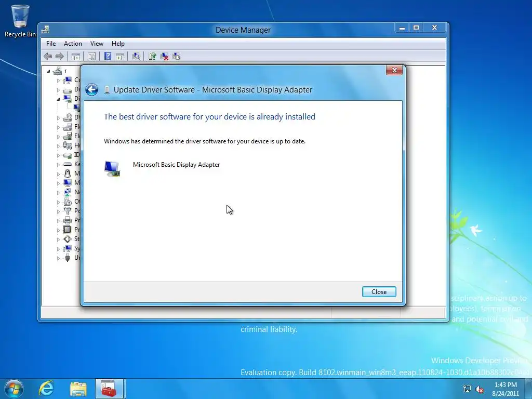Click the Close button in driver dialog
This screenshot has height=399, width=532.
[x=379, y=292]
